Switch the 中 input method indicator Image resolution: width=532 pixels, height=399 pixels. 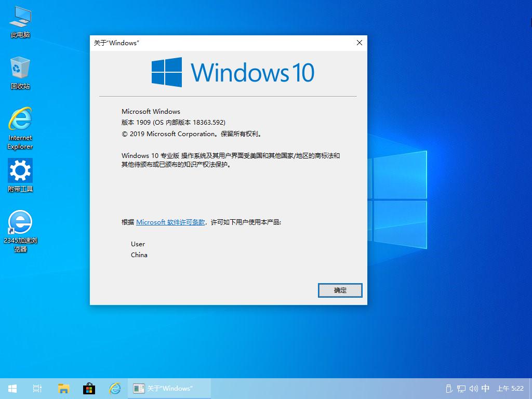(x=486, y=388)
